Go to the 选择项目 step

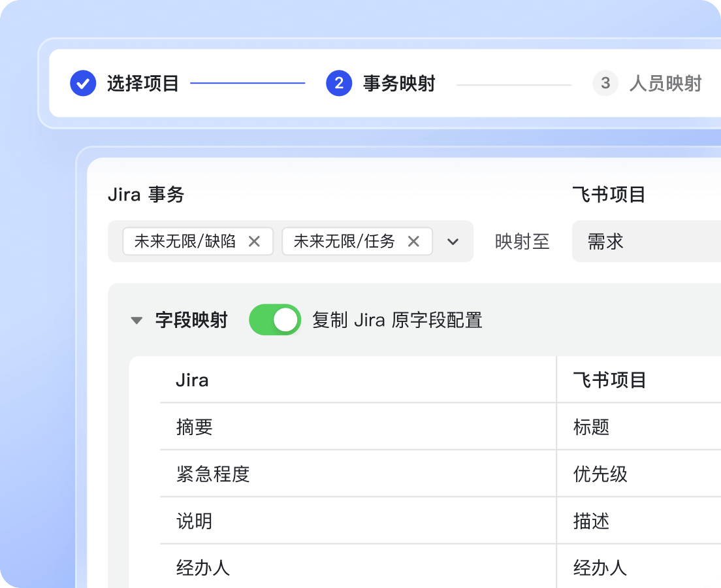[x=142, y=83]
